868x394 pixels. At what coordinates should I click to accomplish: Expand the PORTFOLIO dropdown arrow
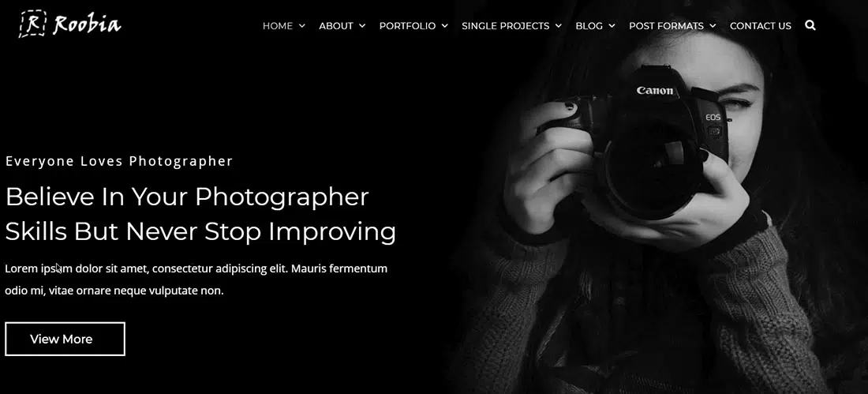[444, 25]
